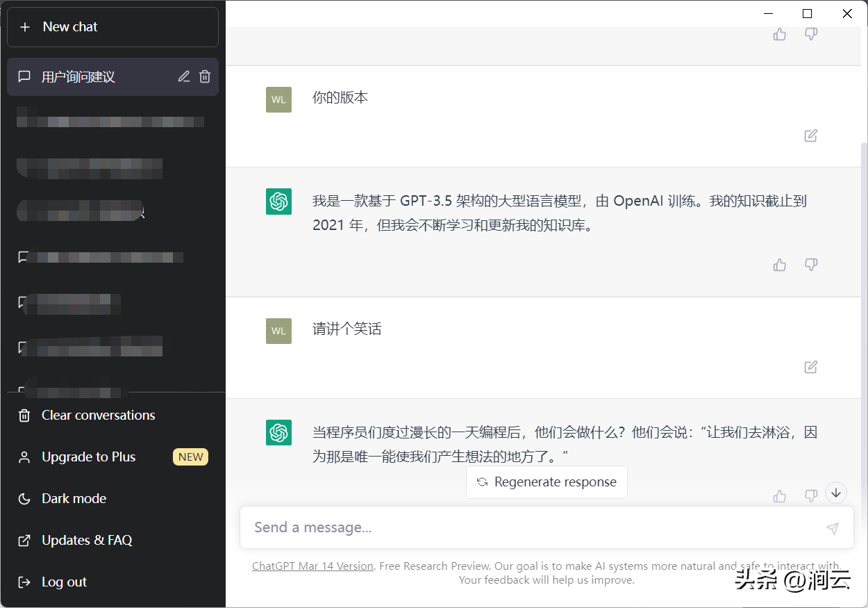Click external link icon beside Updates & FAQ
This screenshot has width=868, height=608.
tap(24, 541)
